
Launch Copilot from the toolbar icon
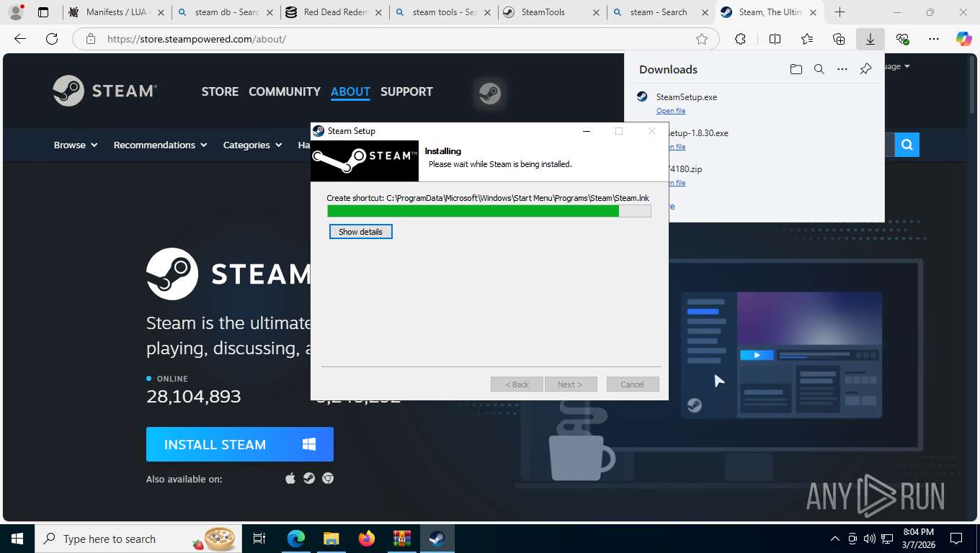click(x=963, y=39)
